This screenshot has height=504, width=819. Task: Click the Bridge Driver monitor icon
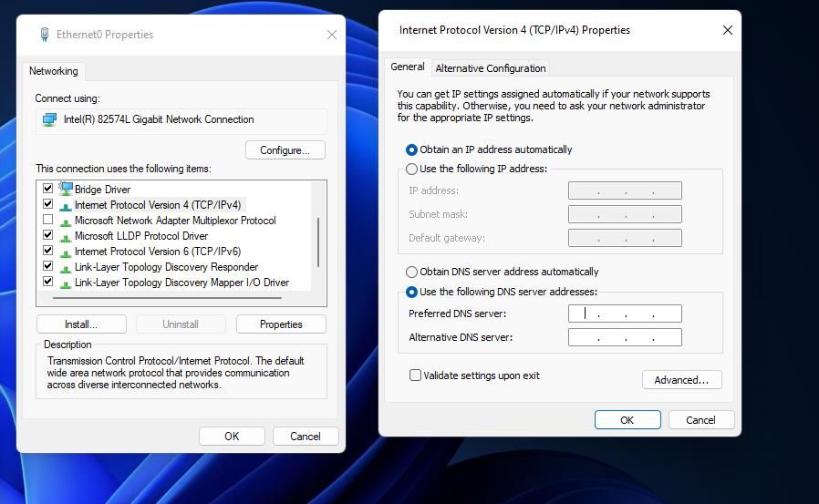66,189
